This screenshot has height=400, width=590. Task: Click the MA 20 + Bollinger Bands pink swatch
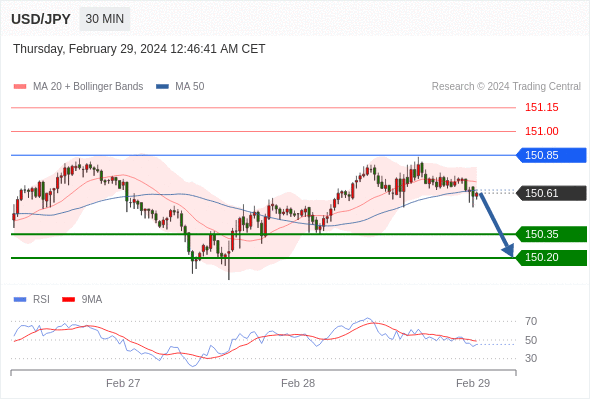pos(20,87)
